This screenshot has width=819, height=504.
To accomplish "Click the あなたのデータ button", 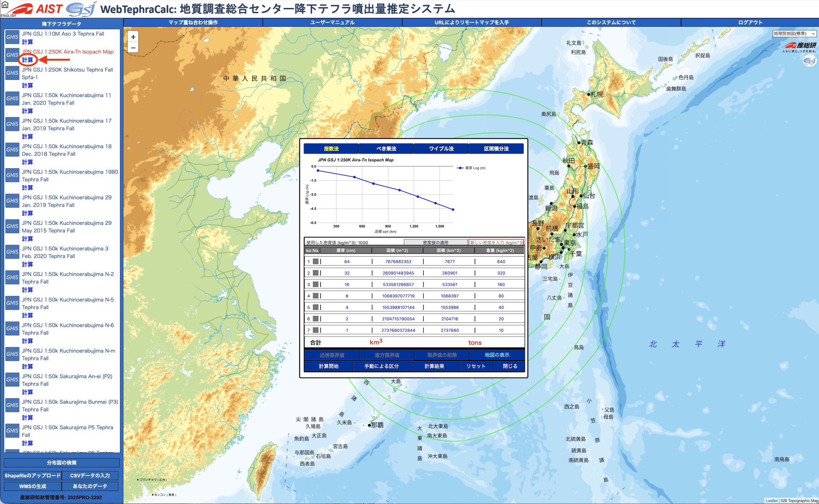I will point(90,486).
